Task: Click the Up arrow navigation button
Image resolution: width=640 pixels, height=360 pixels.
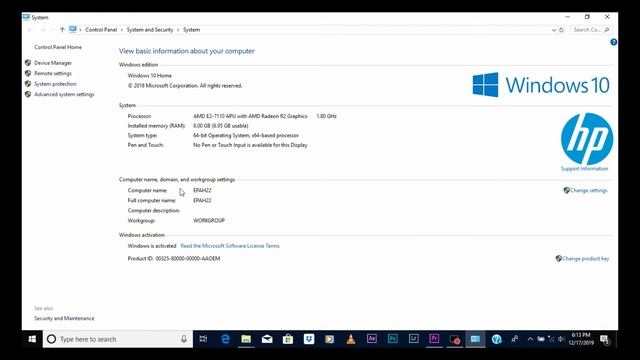Action: tap(62, 30)
